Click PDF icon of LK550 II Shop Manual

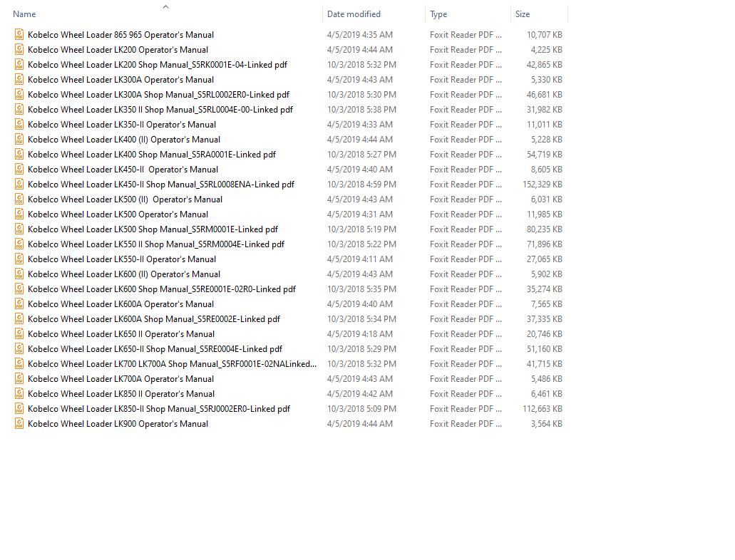[19, 244]
